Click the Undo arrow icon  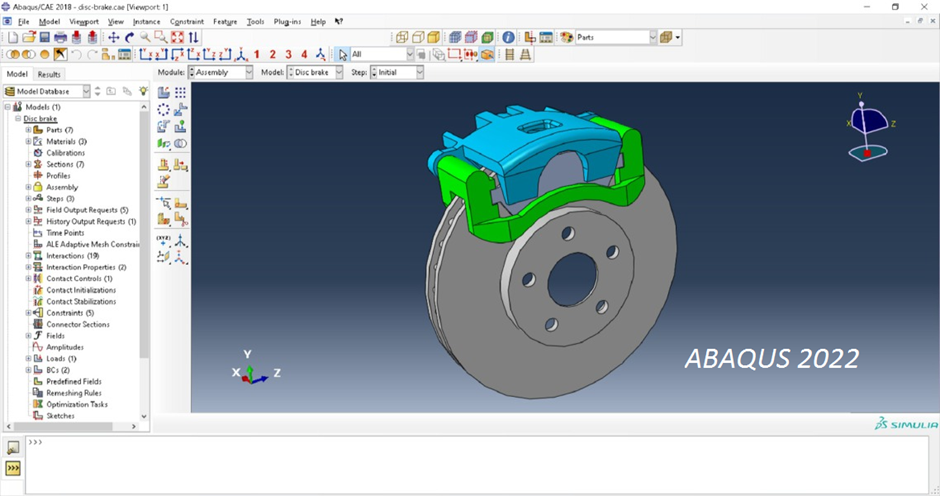point(76,55)
